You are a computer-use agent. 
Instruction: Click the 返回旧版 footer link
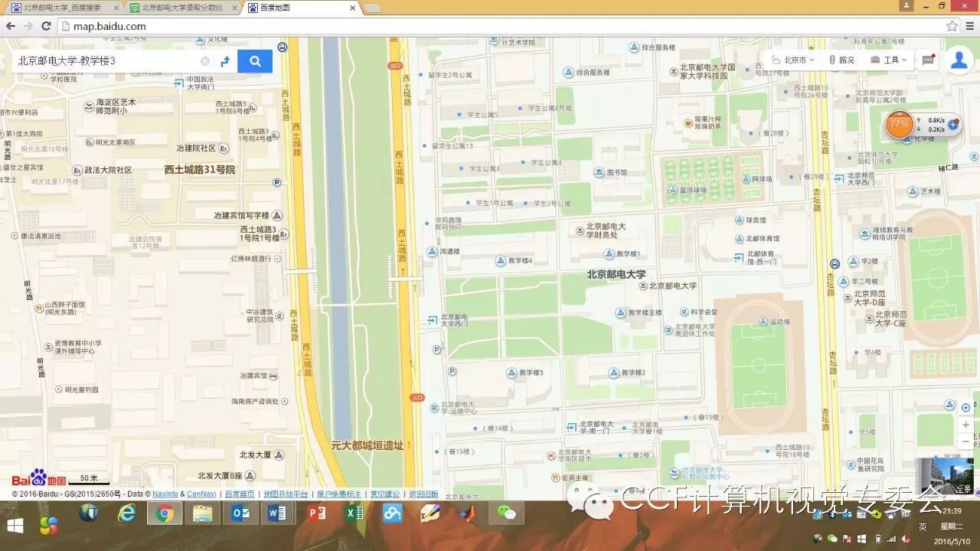click(423, 494)
